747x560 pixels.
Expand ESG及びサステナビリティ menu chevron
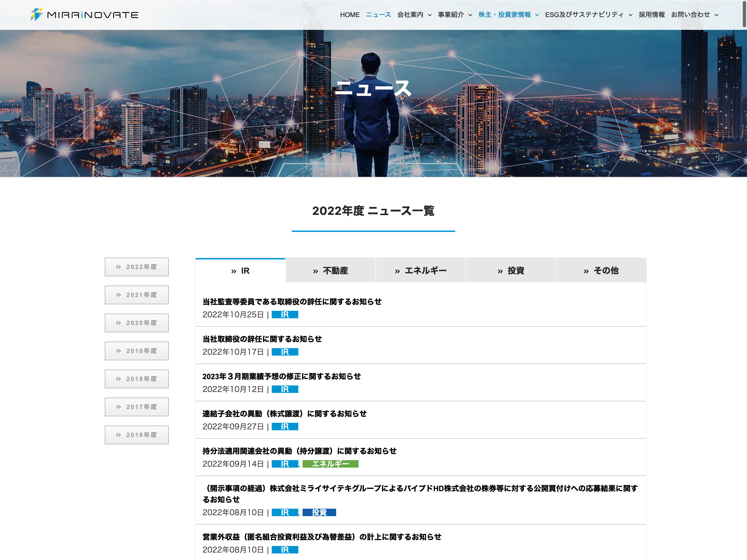pyautogui.click(x=631, y=15)
